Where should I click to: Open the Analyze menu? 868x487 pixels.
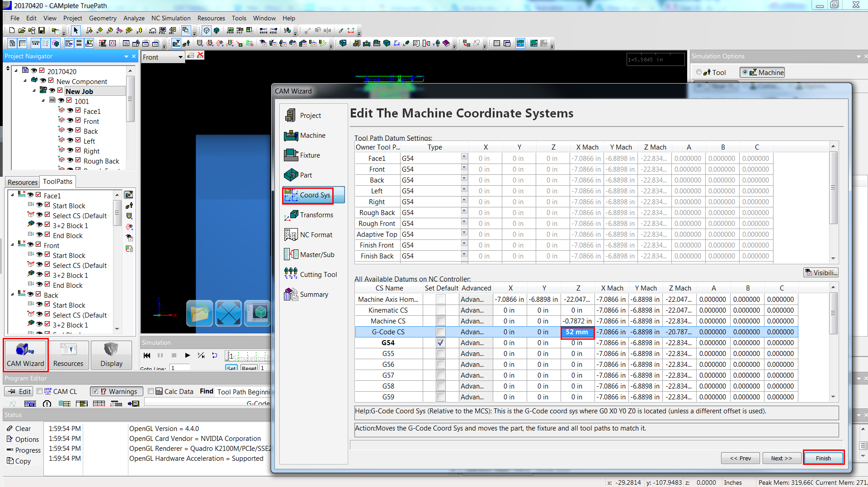point(134,18)
